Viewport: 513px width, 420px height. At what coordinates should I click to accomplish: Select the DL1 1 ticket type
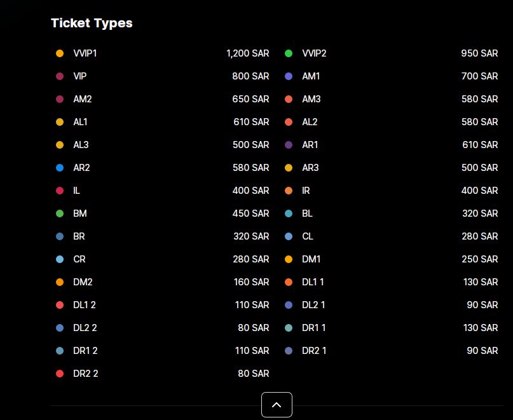(x=313, y=282)
